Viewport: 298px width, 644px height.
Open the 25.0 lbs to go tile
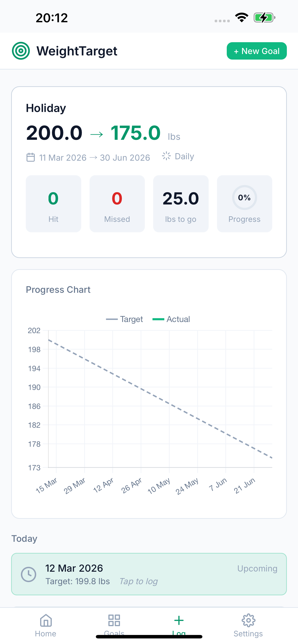tap(181, 204)
